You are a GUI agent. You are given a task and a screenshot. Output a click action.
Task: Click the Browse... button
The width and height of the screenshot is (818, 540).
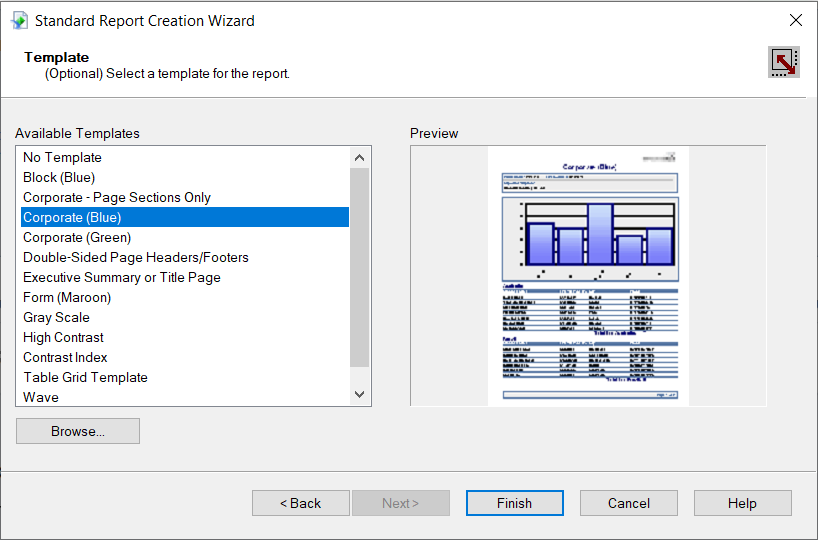(x=78, y=431)
